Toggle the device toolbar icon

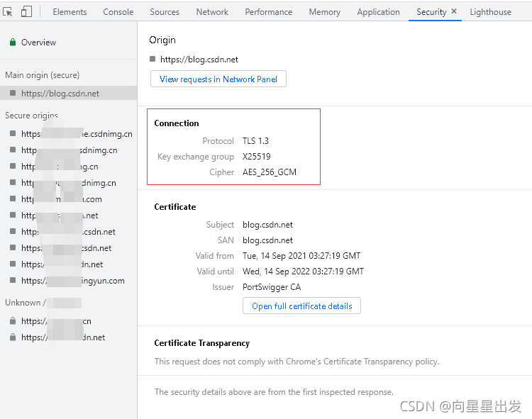tap(26, 12)
